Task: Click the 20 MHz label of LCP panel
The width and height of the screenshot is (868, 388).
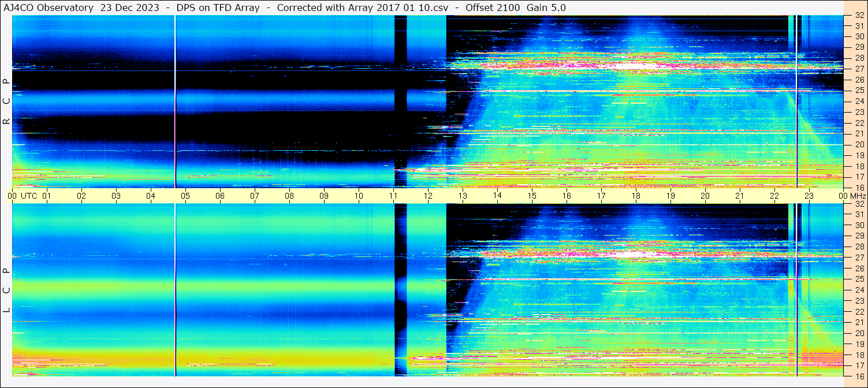Action: [x=859, y=333]
